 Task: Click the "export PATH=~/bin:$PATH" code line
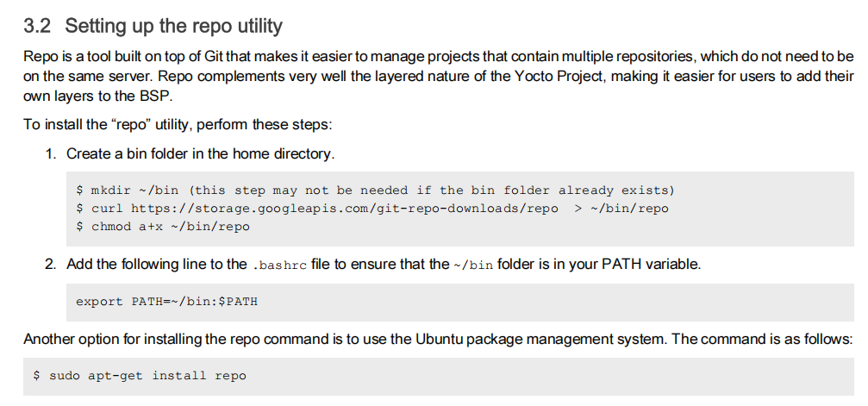click(x=166, y=302)
